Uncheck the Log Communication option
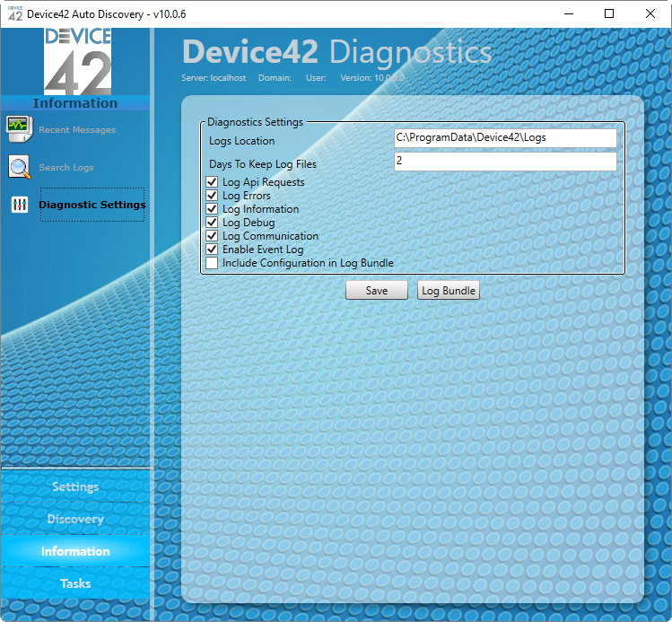The image size is (672, 622). [x=212, y=236]
